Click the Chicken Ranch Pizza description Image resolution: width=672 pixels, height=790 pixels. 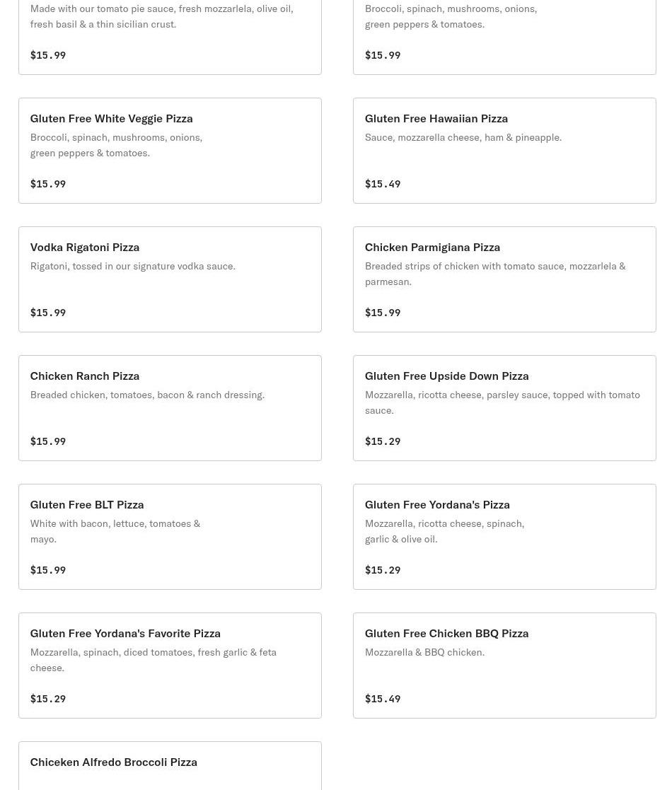(x=146, y=395)
